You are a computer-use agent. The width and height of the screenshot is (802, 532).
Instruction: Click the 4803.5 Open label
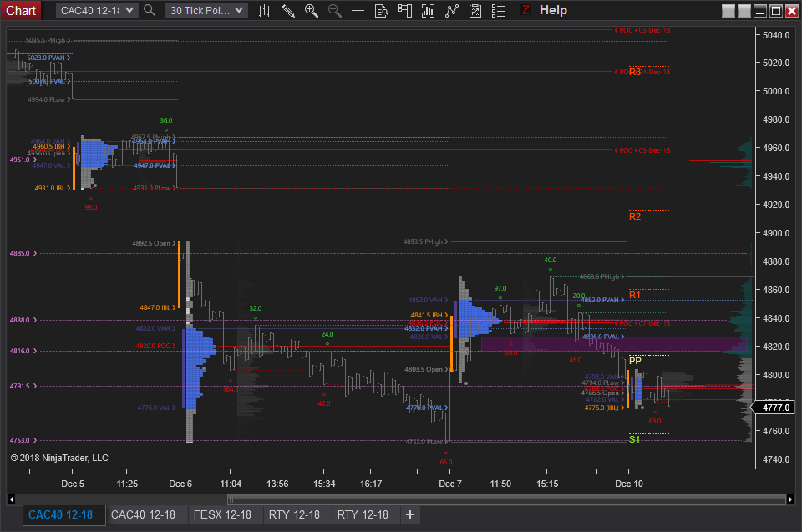[427, 369]
